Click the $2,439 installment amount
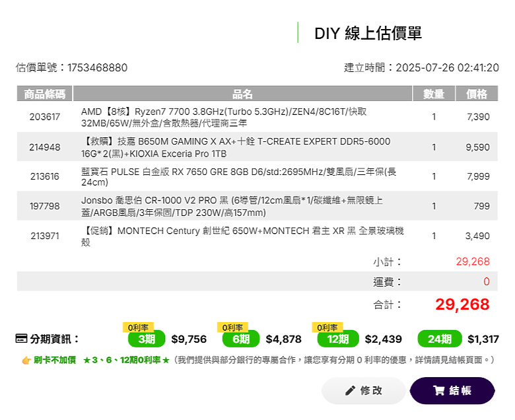This screenshot has height=420, width=515. pyautogui.click(x=384, y=339)
